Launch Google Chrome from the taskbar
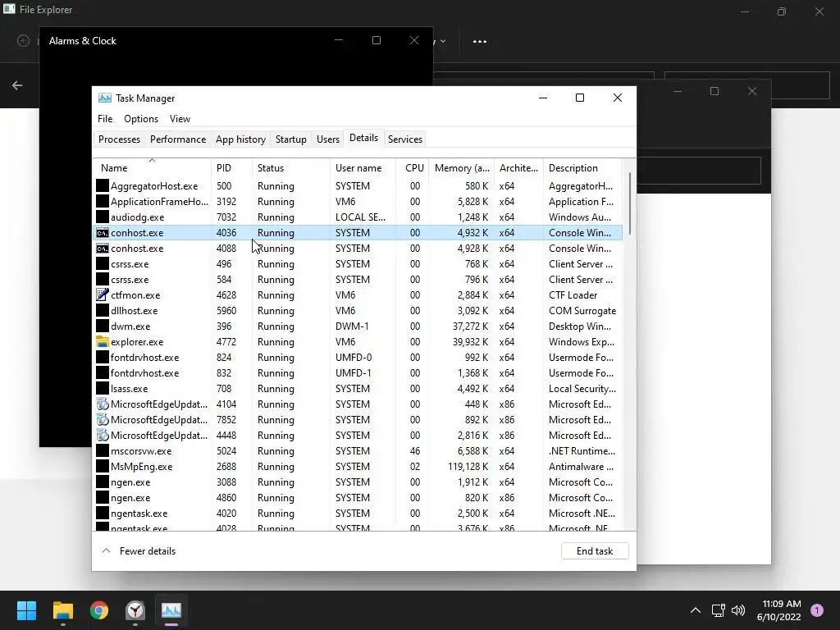840x630 pixels. [99, 610]
